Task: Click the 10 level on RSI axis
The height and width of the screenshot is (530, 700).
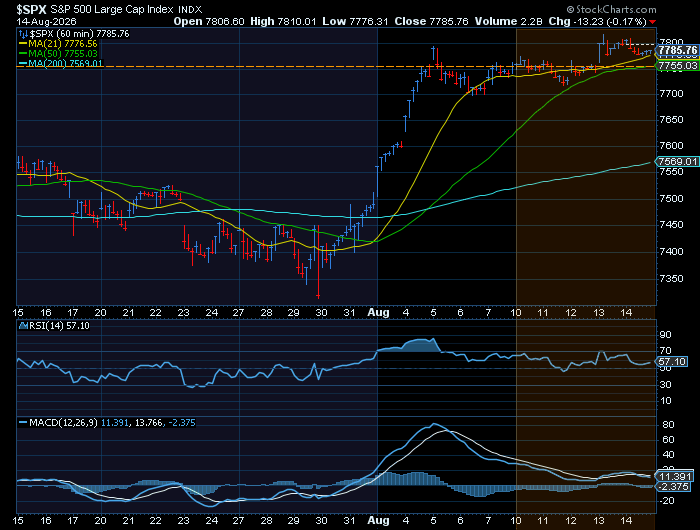Action: (x=665, y=401)
